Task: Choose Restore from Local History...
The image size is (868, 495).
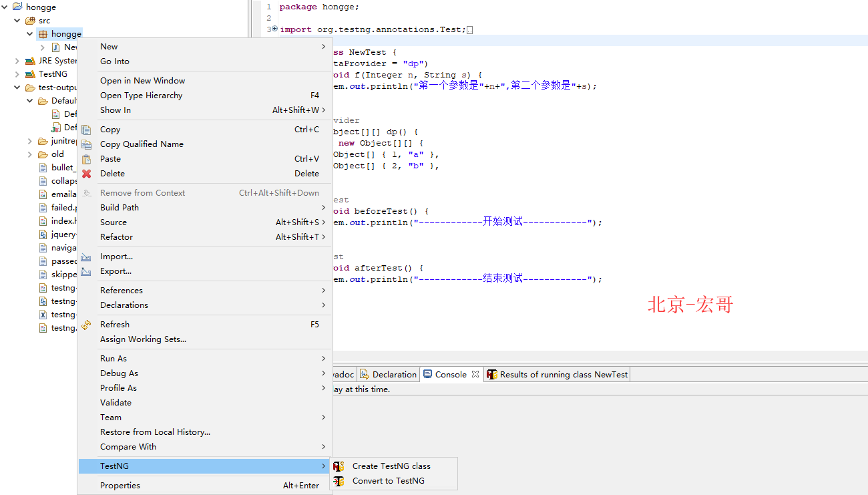Action: tap(204, 432)
